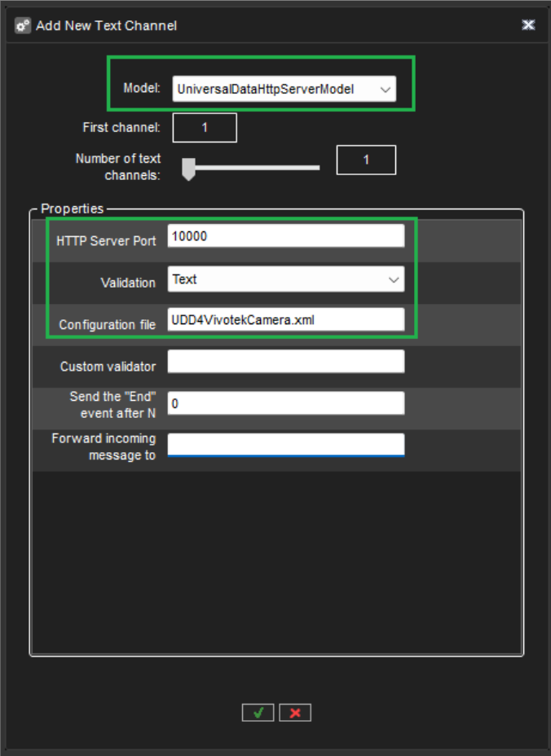This screenshot has height=756, width=551.
Task: Click the Configuration file field with UDD4VivotekCamera.xml
Action: click(x=285, y=320)
